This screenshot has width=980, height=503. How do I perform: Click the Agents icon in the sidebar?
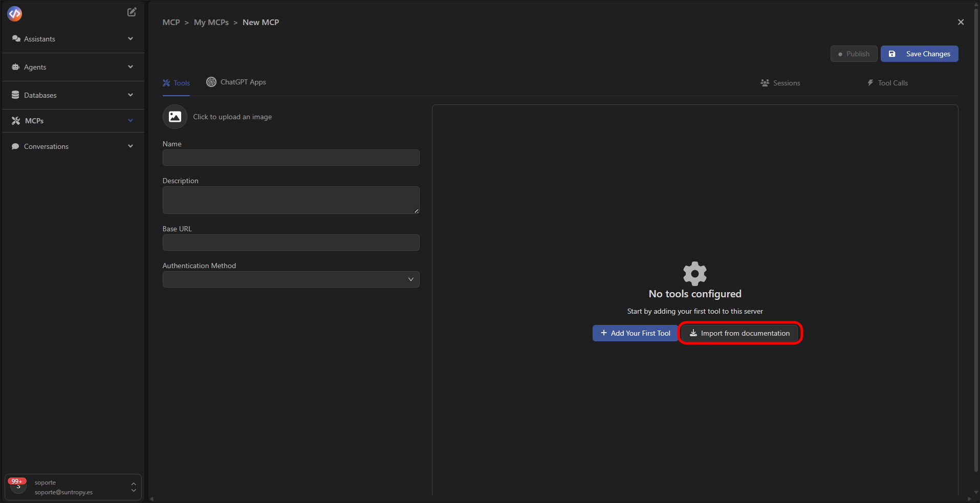point(15,67)
